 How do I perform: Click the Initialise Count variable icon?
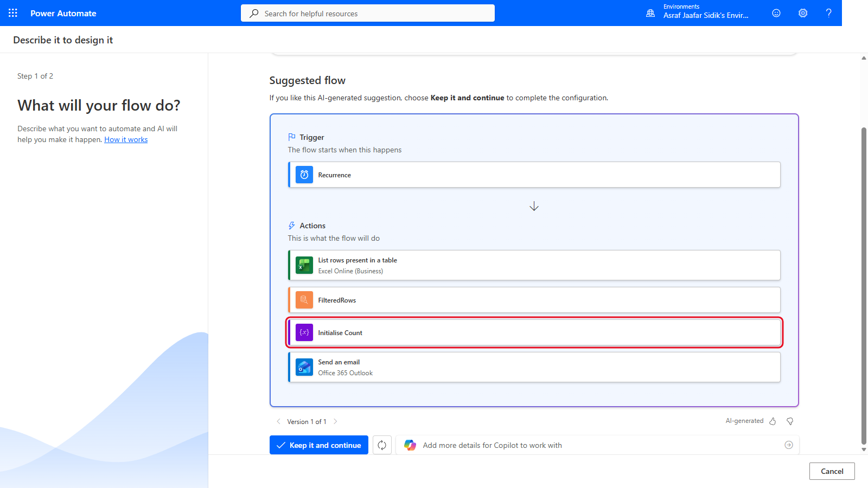(x=304, y=332)
